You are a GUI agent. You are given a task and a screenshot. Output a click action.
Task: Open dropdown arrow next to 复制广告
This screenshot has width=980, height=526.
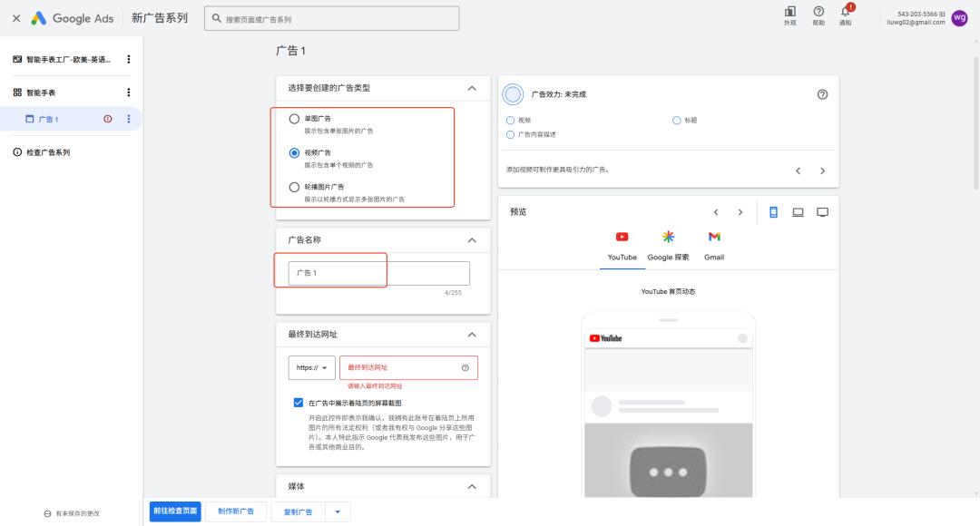click(x=337, y=512)
